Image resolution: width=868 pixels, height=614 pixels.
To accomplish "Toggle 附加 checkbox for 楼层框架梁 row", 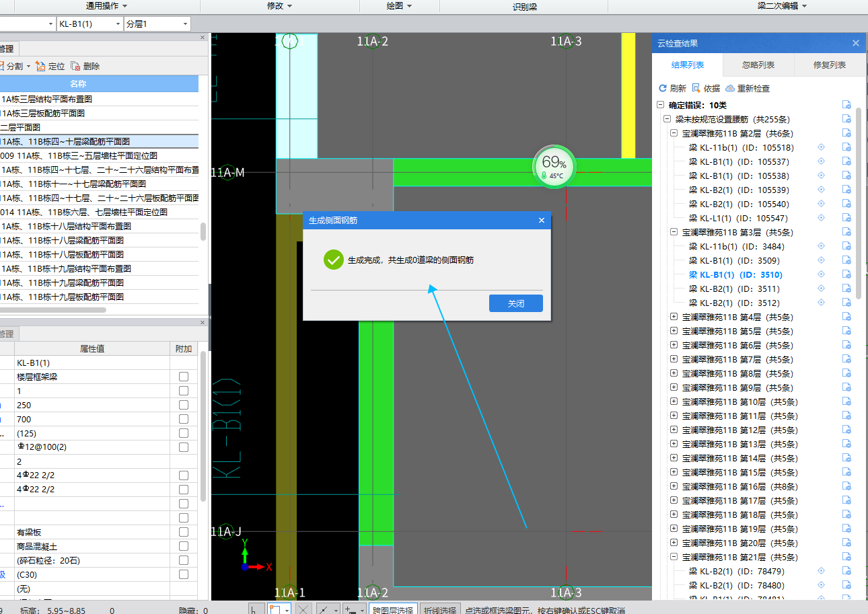I will [x=184, y=377].
